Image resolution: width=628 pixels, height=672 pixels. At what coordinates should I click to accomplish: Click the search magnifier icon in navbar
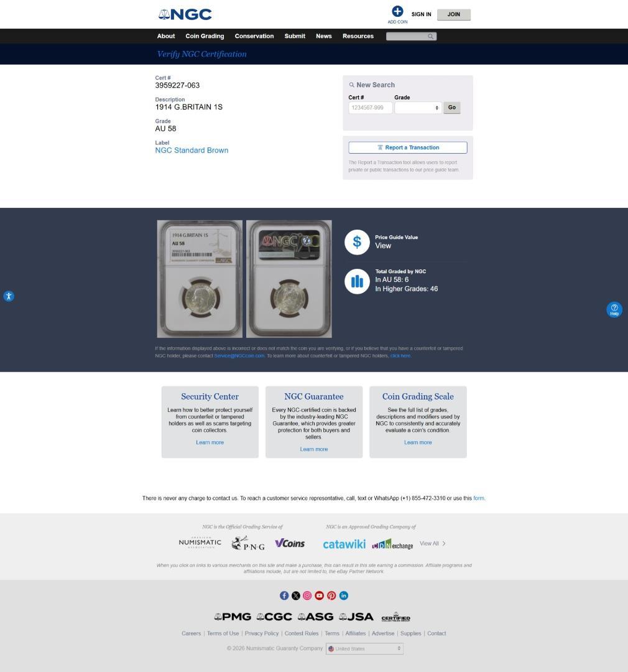point(430,37)
